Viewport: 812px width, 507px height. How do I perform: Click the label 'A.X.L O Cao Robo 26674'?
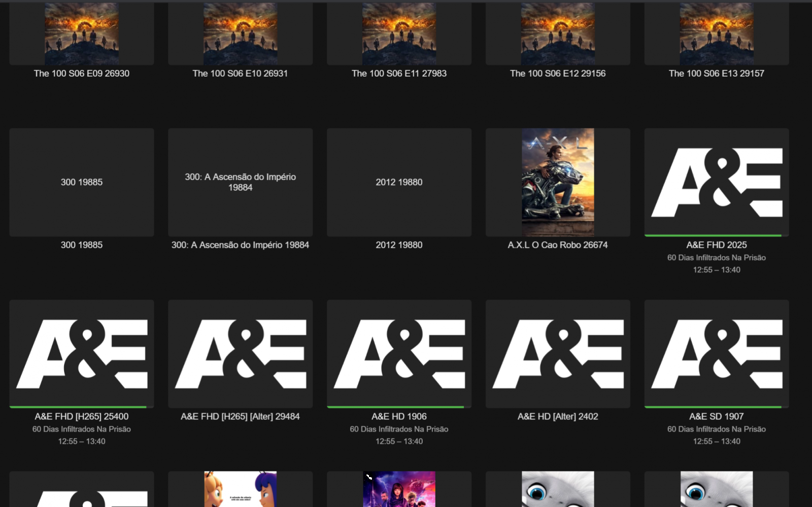tap(558, 245)
